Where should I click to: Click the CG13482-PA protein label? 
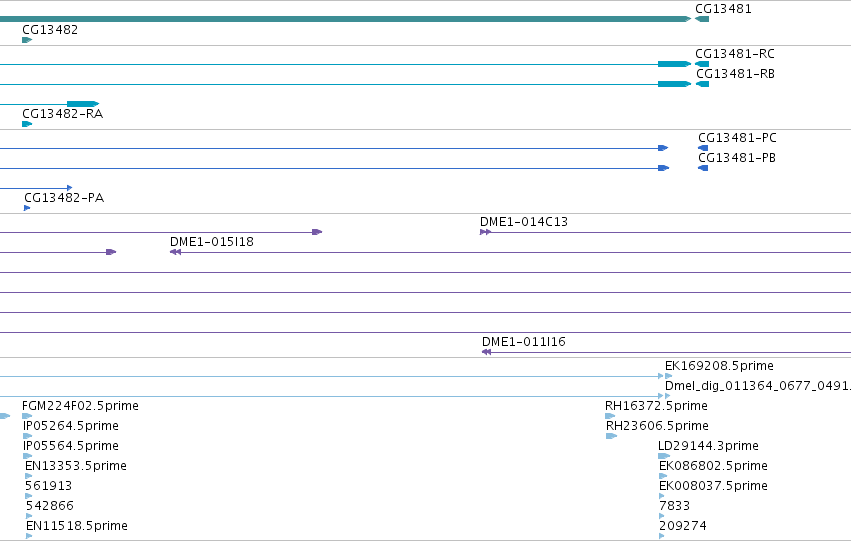tap(64, 198)
